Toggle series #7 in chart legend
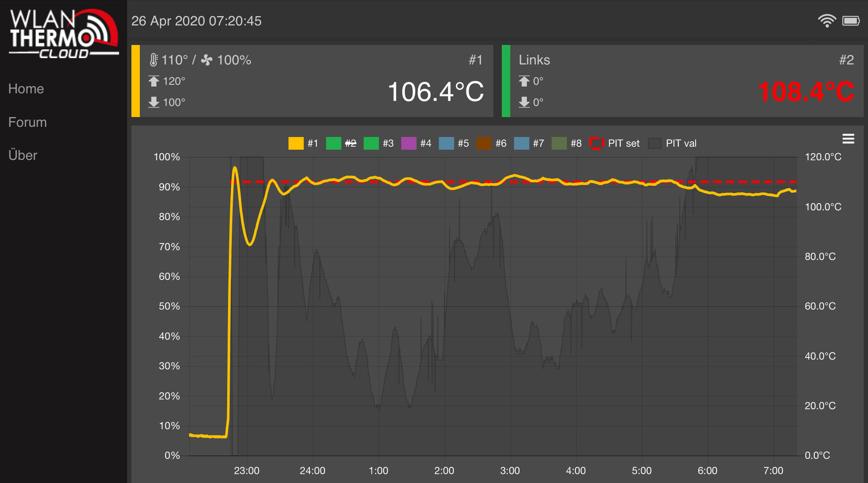868x483 pixels. pyautogui.click(x=529, y=143)
